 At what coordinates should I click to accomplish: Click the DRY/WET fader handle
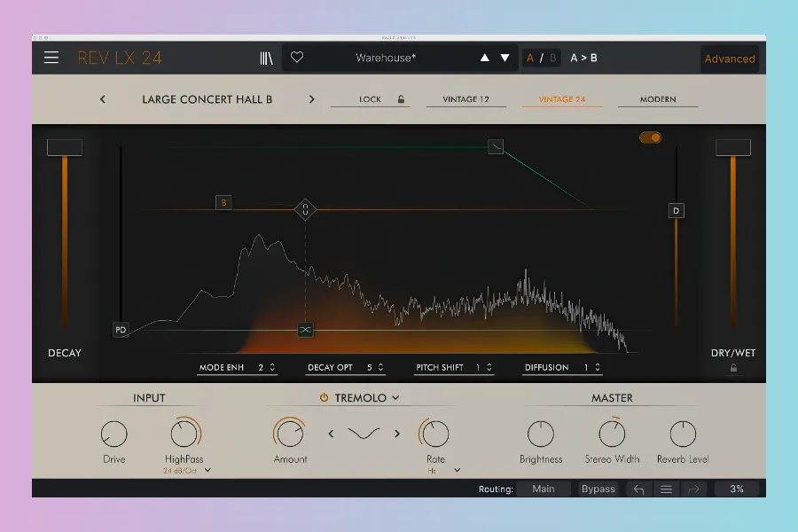(x=733, y=148)
